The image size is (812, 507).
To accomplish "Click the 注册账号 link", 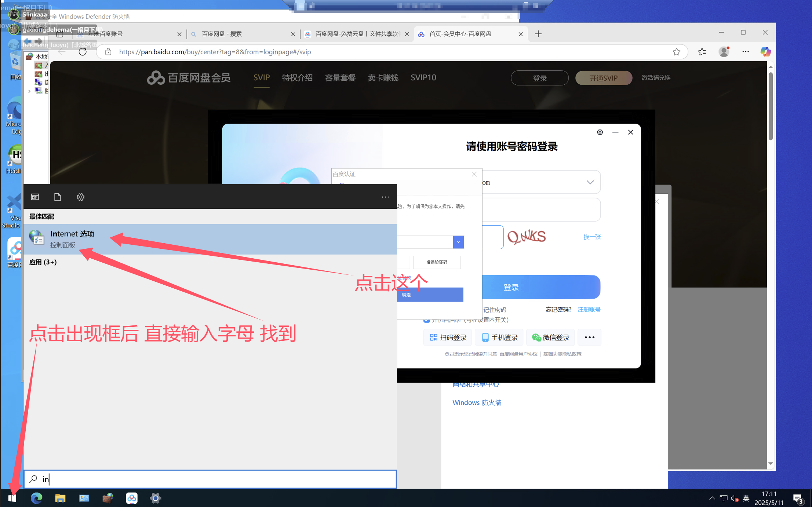I will coord(589,309).
